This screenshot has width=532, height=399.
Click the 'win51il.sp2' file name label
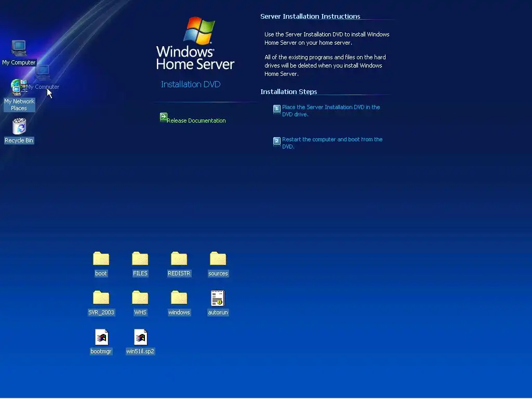[140, 352]
